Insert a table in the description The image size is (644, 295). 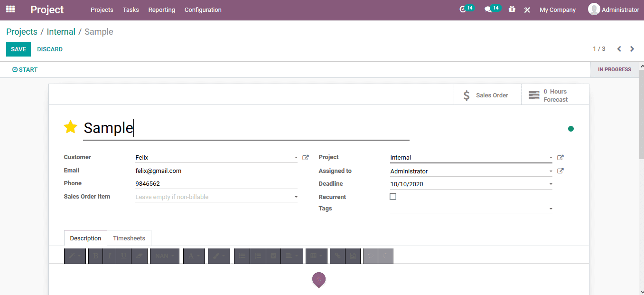[314, 256]
